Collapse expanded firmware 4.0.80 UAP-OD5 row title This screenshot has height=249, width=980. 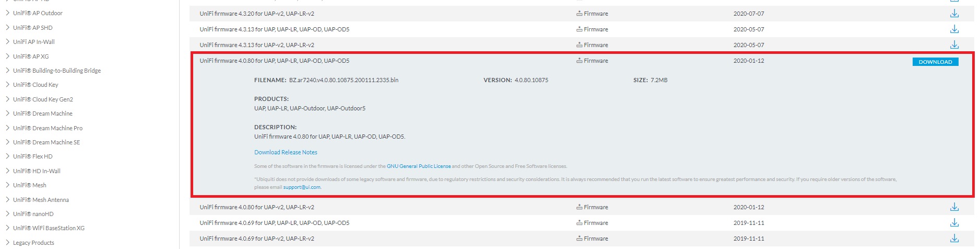(275, 61)
